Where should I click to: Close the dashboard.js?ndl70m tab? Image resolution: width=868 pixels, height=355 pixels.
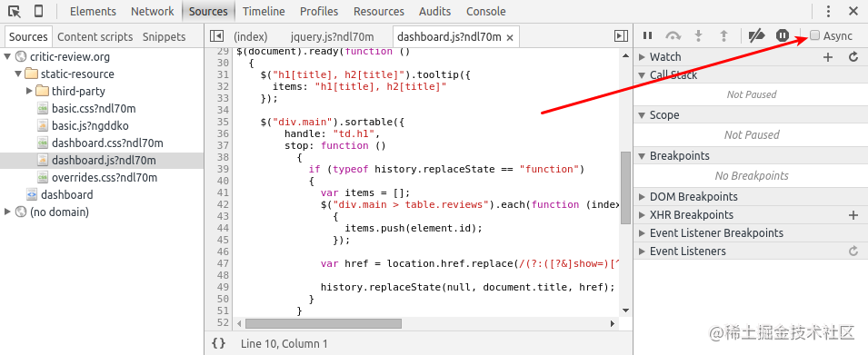point(510,37)
